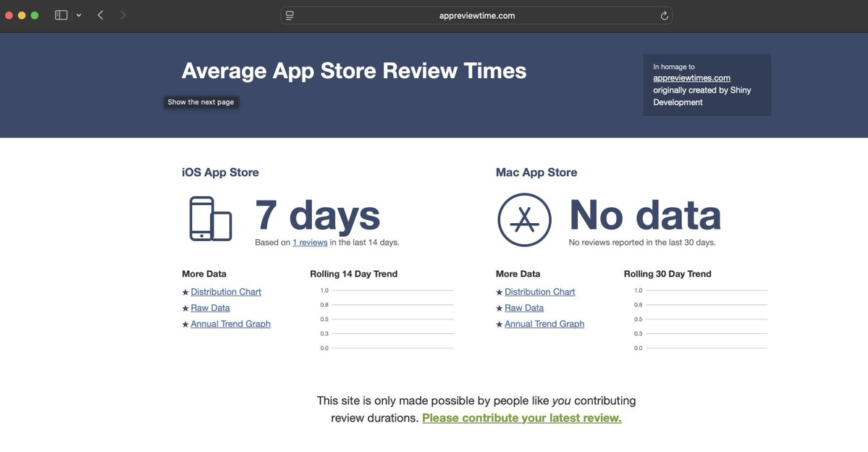
Task: View iOS App Store Raw Data
Action: point(211,308)
